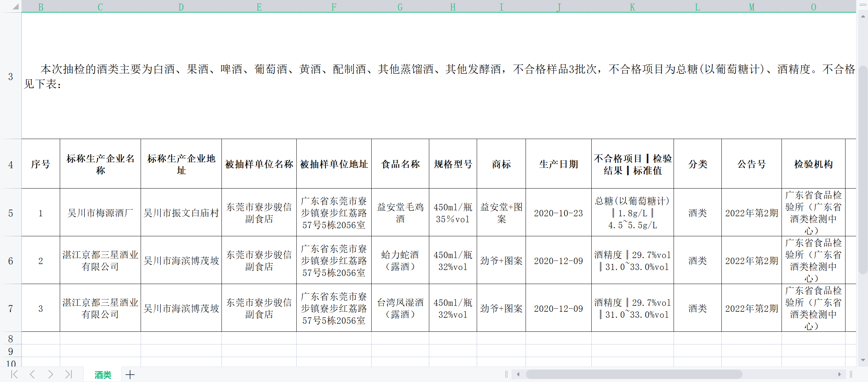Click the 蛤力蛇酒（露酒） cell

(400, 261)
